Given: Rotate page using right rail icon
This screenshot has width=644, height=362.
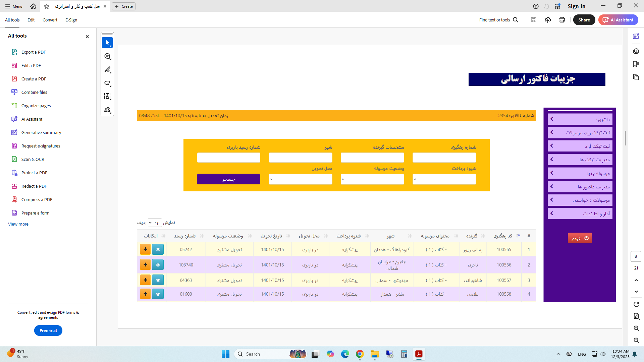Looking at the screenshot, I should [636, 304].
